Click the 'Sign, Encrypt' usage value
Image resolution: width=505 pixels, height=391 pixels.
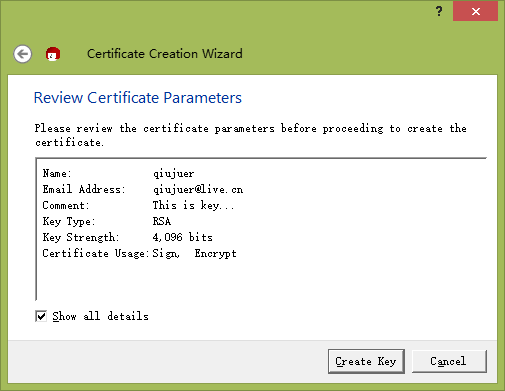pyautogui.click(x=195, y=253)
